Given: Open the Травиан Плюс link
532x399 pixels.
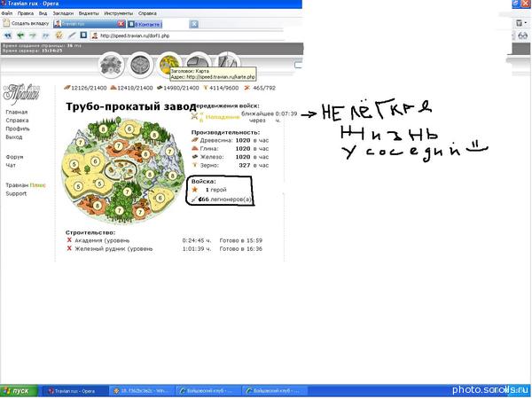Looking at the screenshot, I should [x=26, y=185].
